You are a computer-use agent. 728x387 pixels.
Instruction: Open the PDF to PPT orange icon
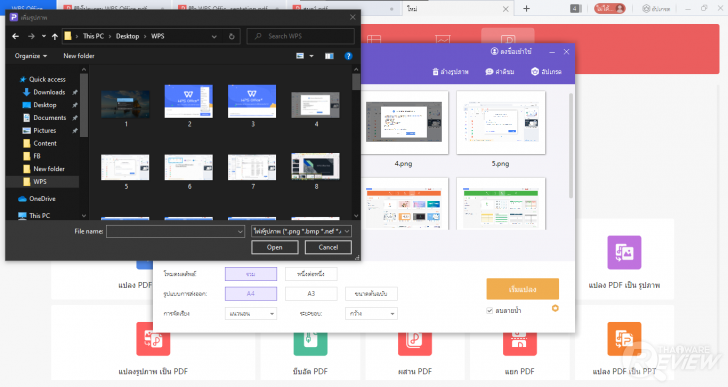624,339
